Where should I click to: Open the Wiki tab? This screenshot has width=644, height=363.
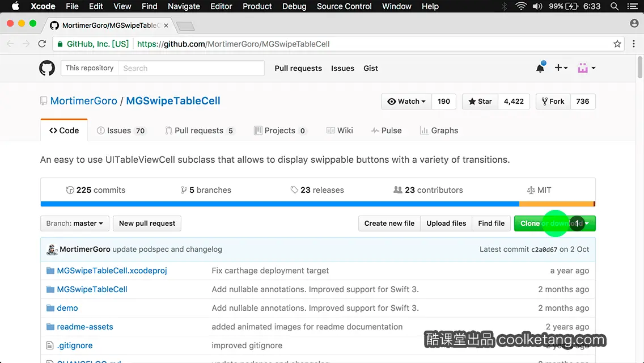340,130
